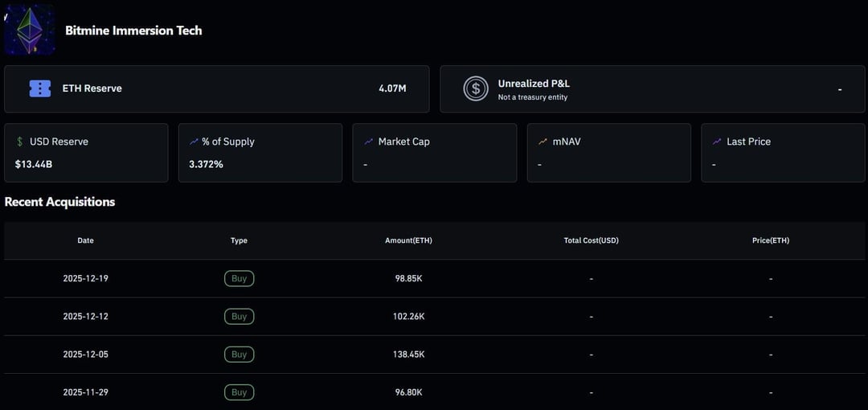Click the Date column header
The width and height of the screenshot is (868, 410).
pyautogui.click(x=85, y=240)
